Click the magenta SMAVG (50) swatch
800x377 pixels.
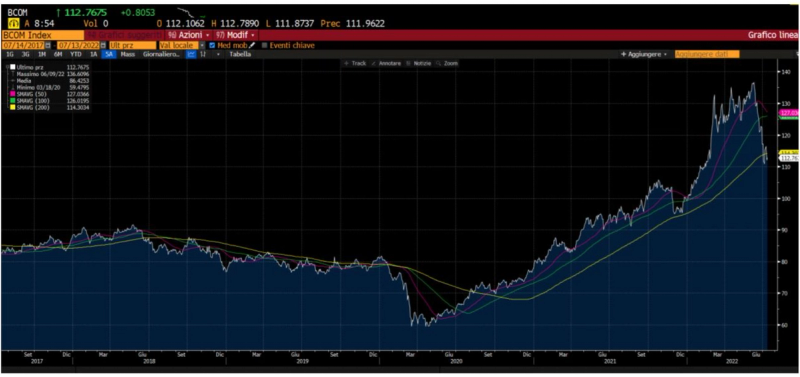13,93
